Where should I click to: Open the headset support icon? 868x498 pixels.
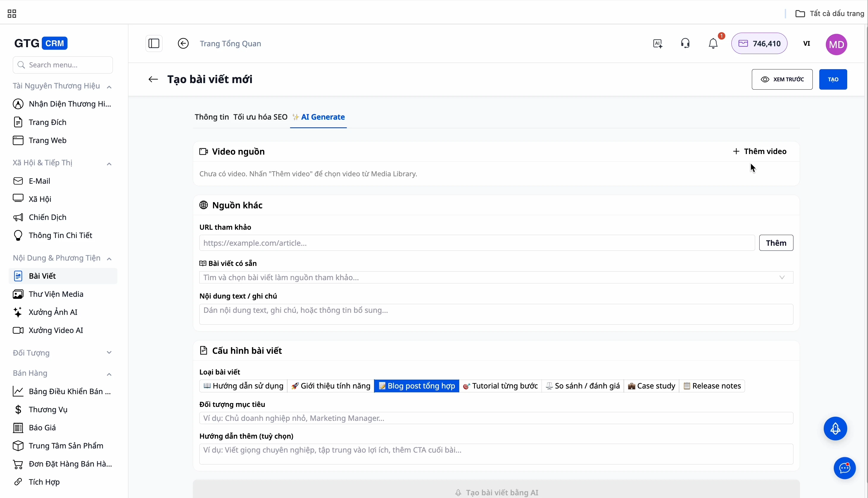click(x=685, y=43)
